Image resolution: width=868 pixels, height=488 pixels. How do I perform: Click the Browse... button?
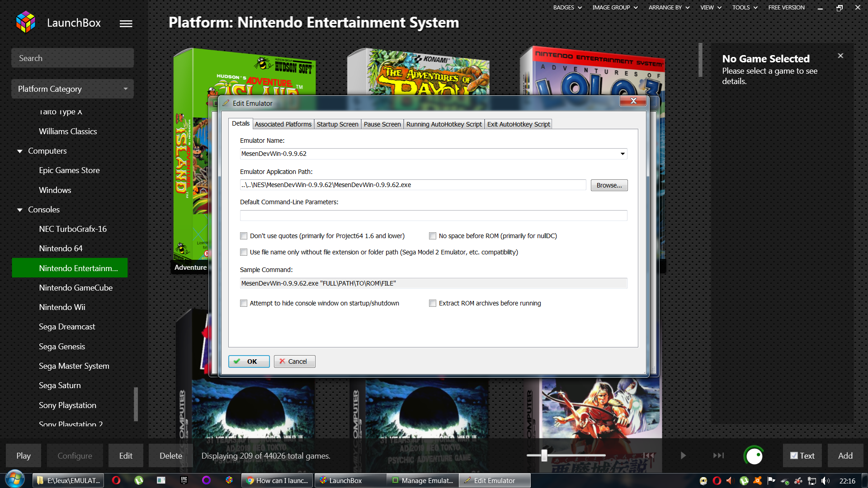(x=609, y=185)
